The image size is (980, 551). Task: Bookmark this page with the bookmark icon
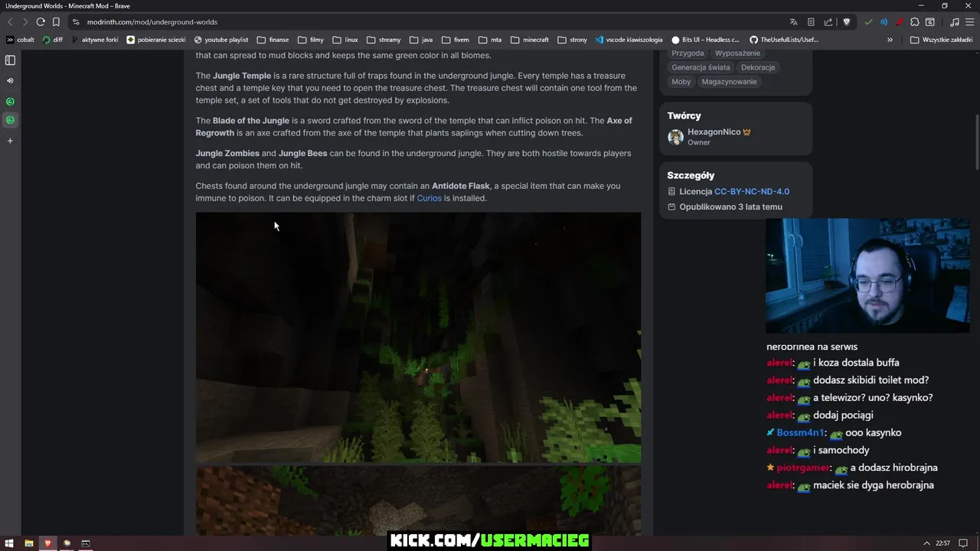(x=56, y=22)
